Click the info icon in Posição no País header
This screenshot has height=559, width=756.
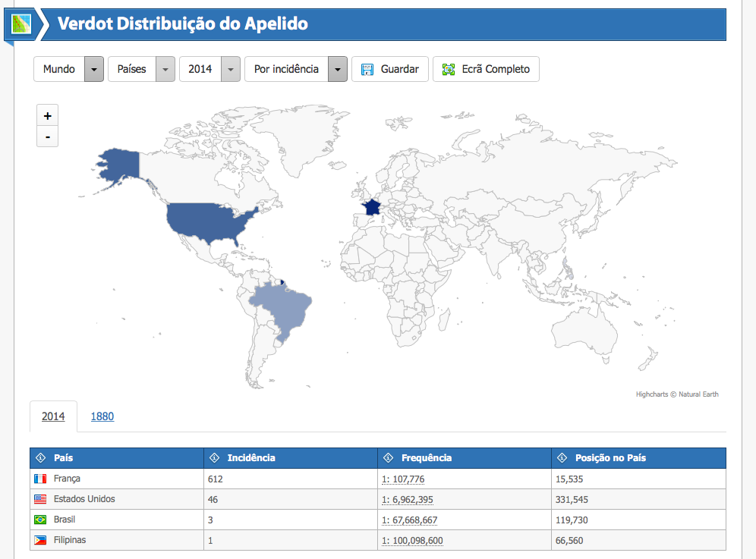click(x=562, y=458)
